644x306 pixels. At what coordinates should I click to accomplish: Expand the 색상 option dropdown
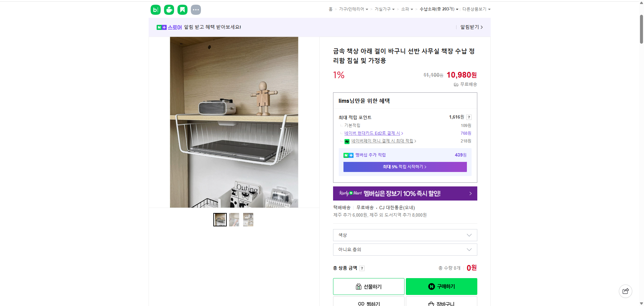click(x=405, y=235)
